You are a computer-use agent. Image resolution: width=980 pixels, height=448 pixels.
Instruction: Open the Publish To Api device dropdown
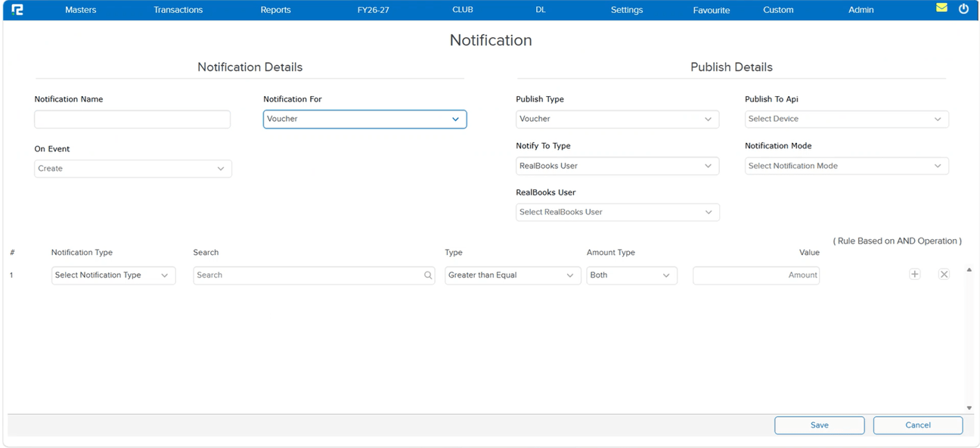pyautogui.click(x=847, y=119)
